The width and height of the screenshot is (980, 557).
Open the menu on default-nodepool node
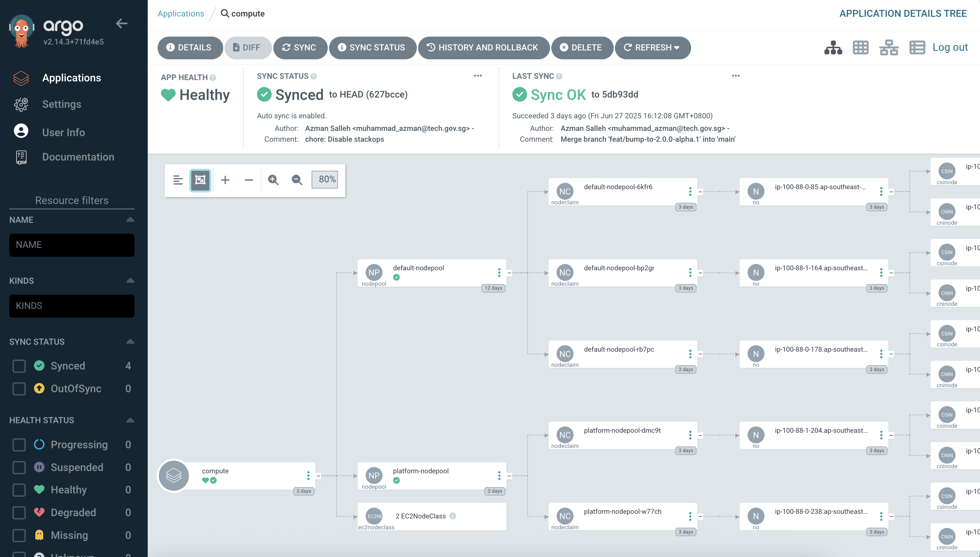click(499, 273)
